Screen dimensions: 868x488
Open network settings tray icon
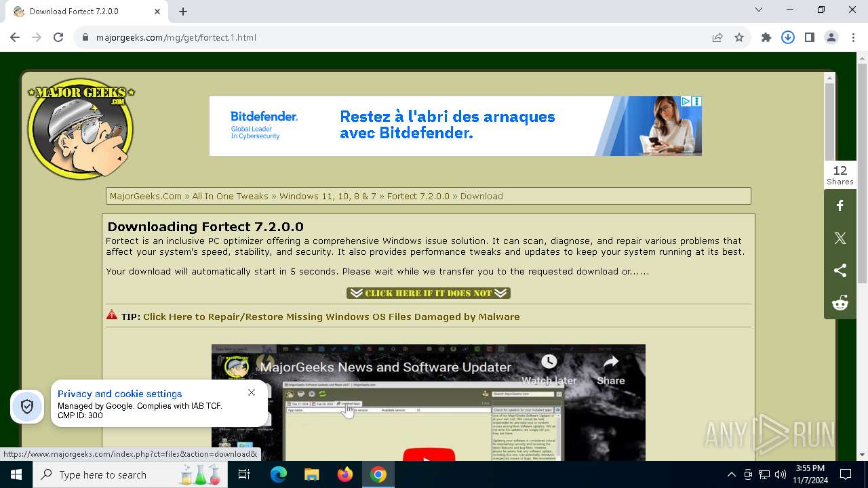764,474
